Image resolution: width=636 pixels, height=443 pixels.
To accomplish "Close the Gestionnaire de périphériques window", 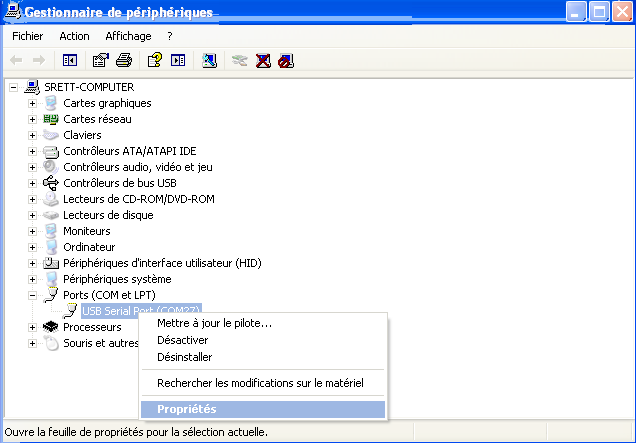I will 622,11.
